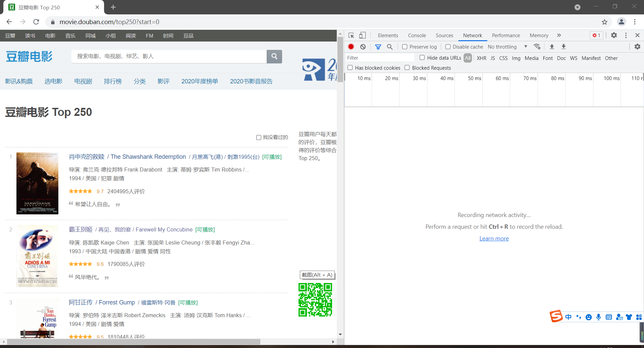Check Blocked Requests
This screenshot has height=348, width=644.
coord(407,68)
